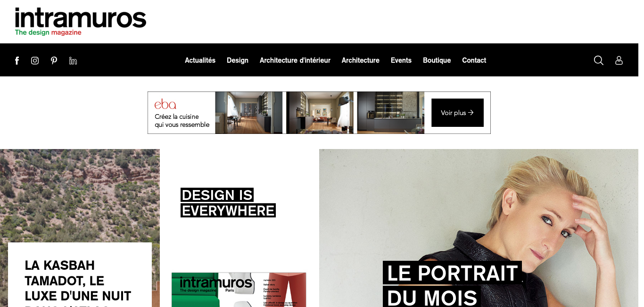
Task: Click the intramuros magazine cover thumbnail
Action: tap(239, 290)
